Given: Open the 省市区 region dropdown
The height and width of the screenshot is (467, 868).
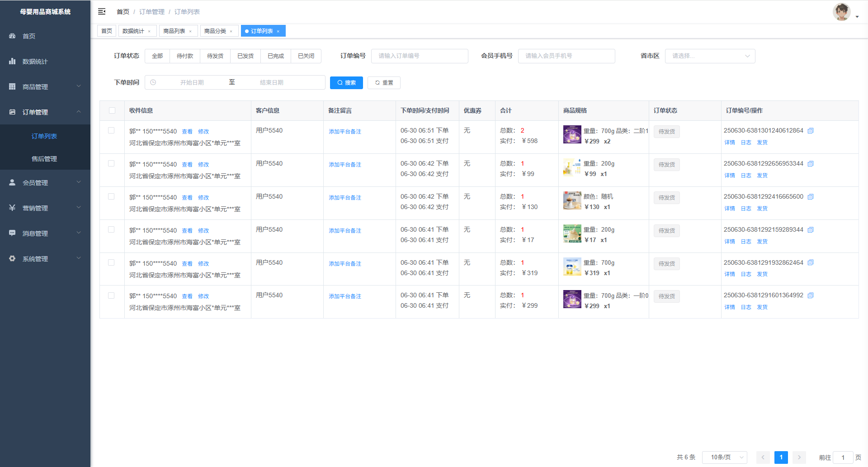Looking at the screenshot, I should point(709,56).
